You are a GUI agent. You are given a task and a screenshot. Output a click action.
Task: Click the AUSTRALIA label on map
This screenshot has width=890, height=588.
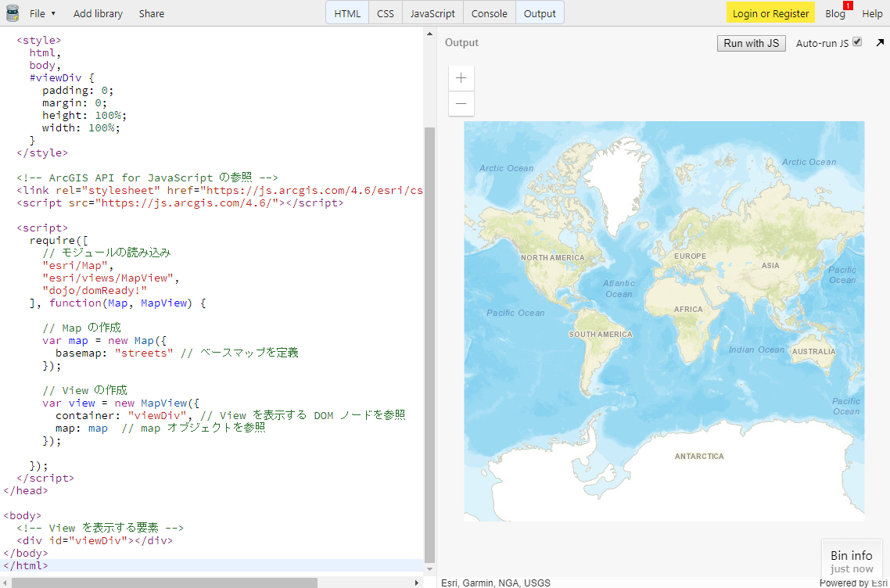point(814,351)
